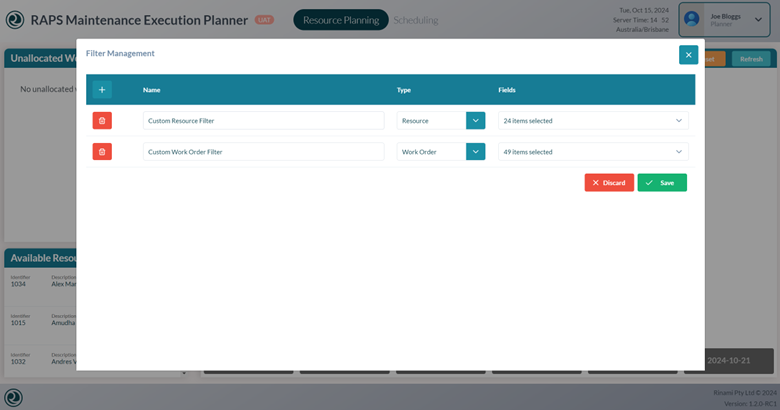Click the RAPS logo in the header
780x410 pixels.
click(14, 20)
